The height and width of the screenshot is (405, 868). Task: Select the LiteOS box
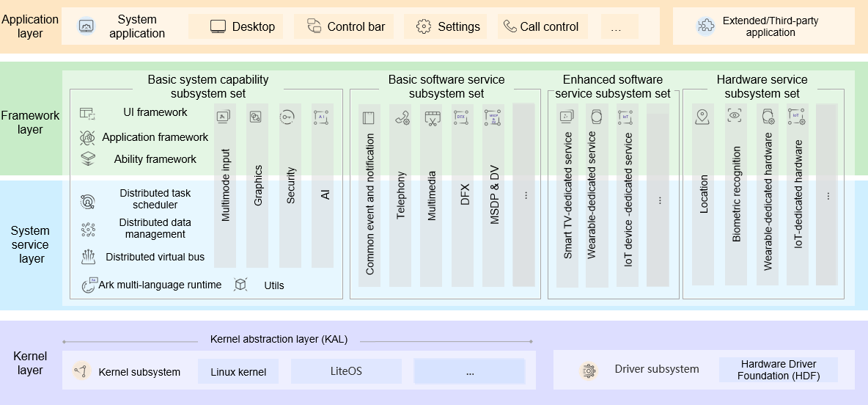click(346, 371)
